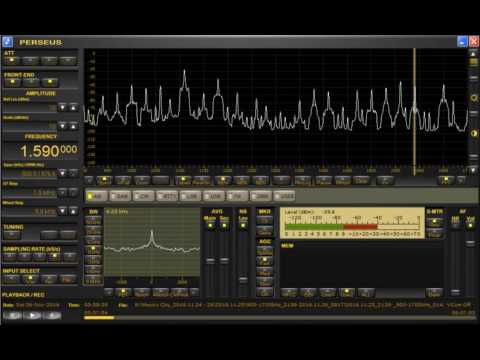Minimize the Perseus window

tap(462, 42)
